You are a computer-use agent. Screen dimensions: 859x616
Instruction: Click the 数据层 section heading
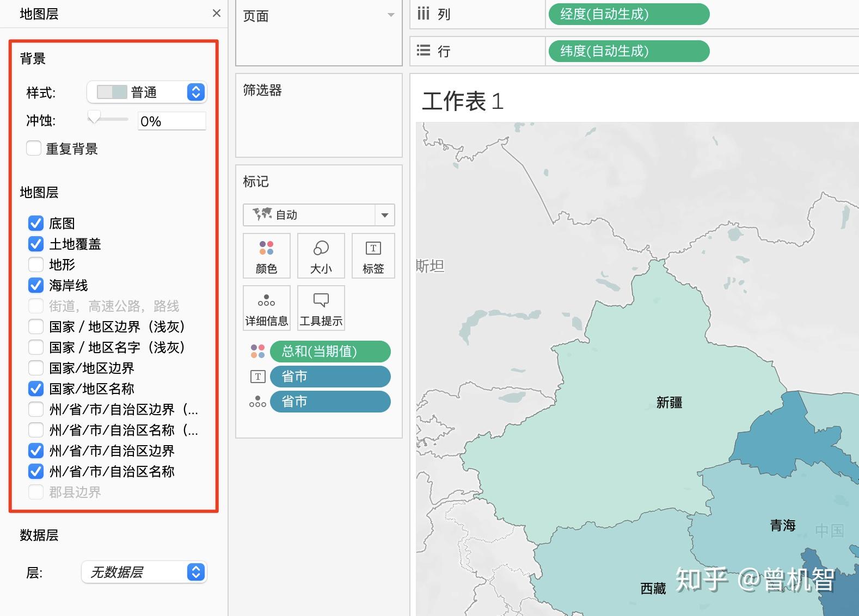tap(39, 535)
